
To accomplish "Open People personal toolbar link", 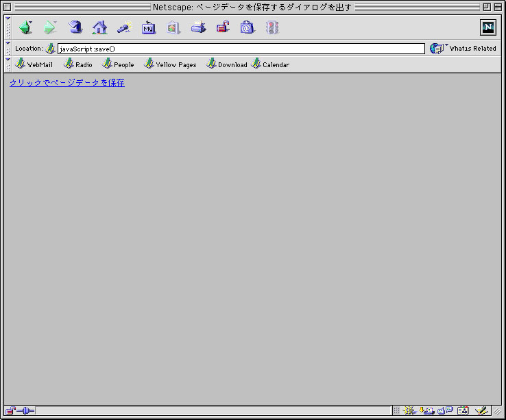I will click(x=118, y=64).
